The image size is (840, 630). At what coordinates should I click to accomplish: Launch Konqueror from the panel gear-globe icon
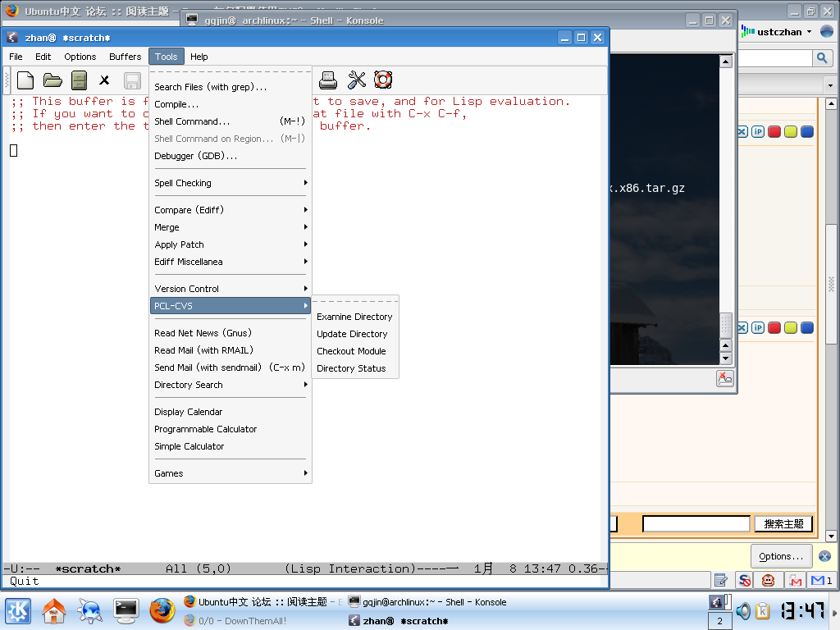pos(89,610)
